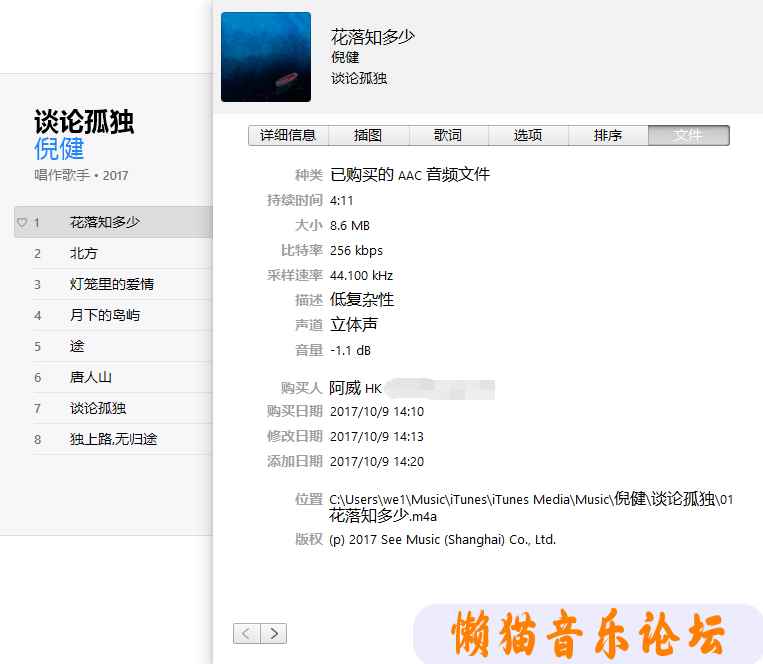Open the 详细信息 tab
The height and width of the screenshot is (664, 763).
(289, 135)
